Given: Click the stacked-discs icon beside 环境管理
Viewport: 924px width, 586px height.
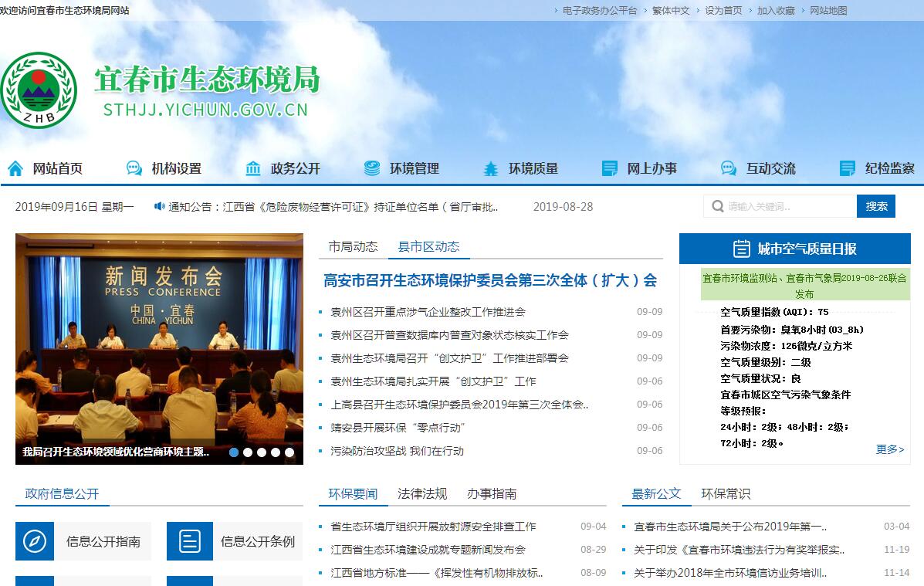Looking at the screenshot, I should (372, 168).
